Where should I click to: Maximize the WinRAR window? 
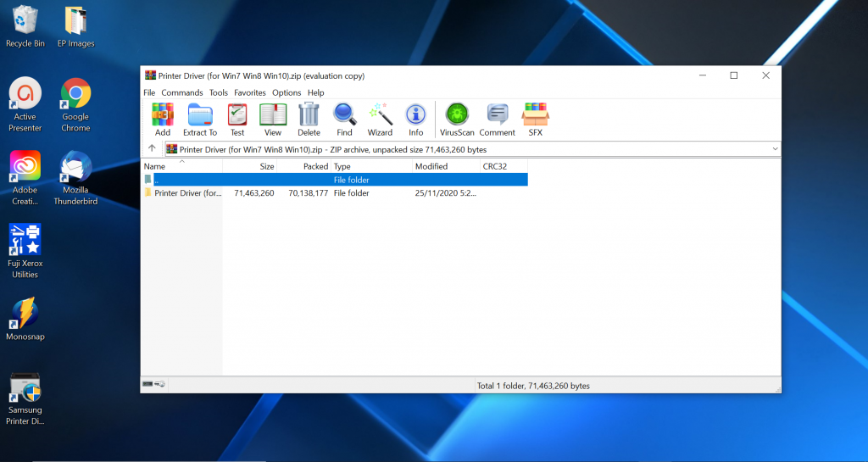tap(734, 75)
